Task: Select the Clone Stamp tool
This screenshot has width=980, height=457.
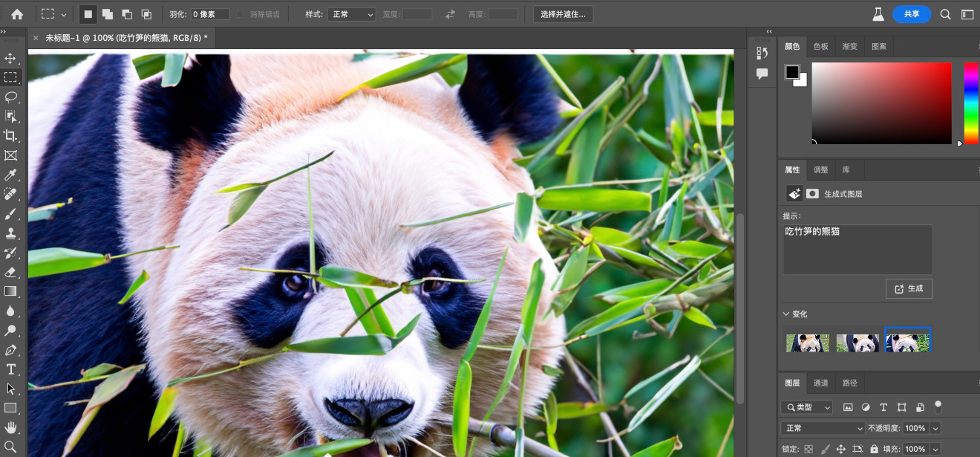Action: (10, 233)
